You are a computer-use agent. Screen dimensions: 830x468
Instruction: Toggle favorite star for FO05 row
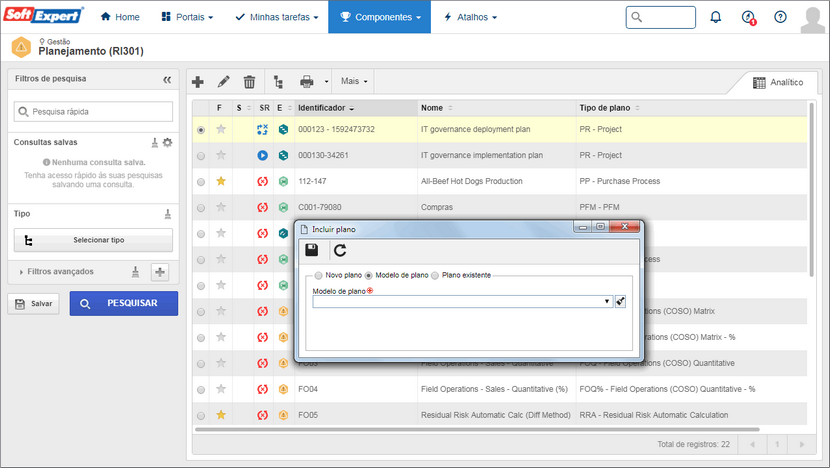221,415
